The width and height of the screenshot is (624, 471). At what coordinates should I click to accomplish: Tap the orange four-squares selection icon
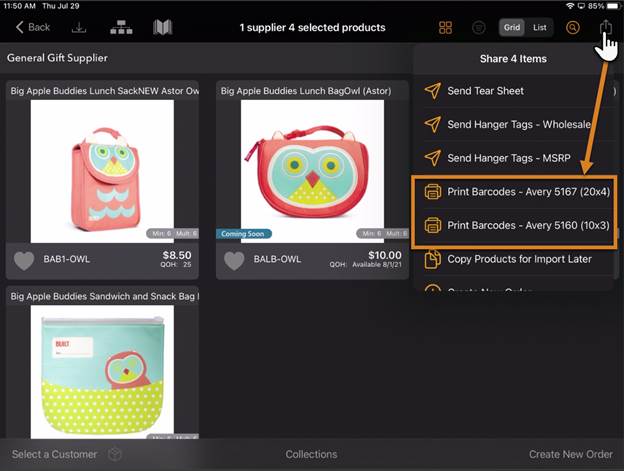click(x=445, y=27)
